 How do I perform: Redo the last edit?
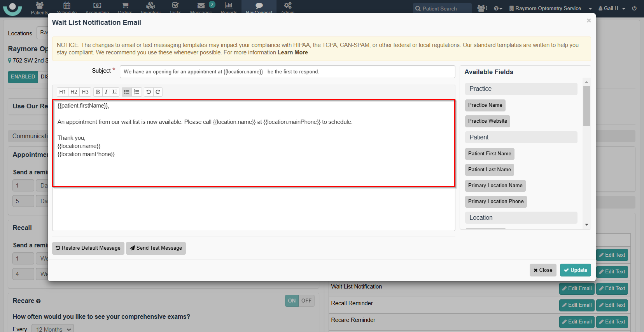click(x=158, y=92)
